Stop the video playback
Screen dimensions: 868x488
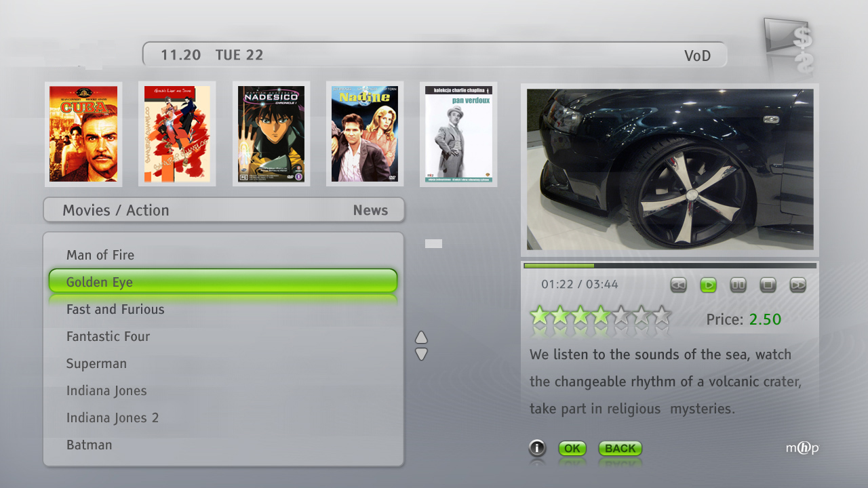(768, 285)
